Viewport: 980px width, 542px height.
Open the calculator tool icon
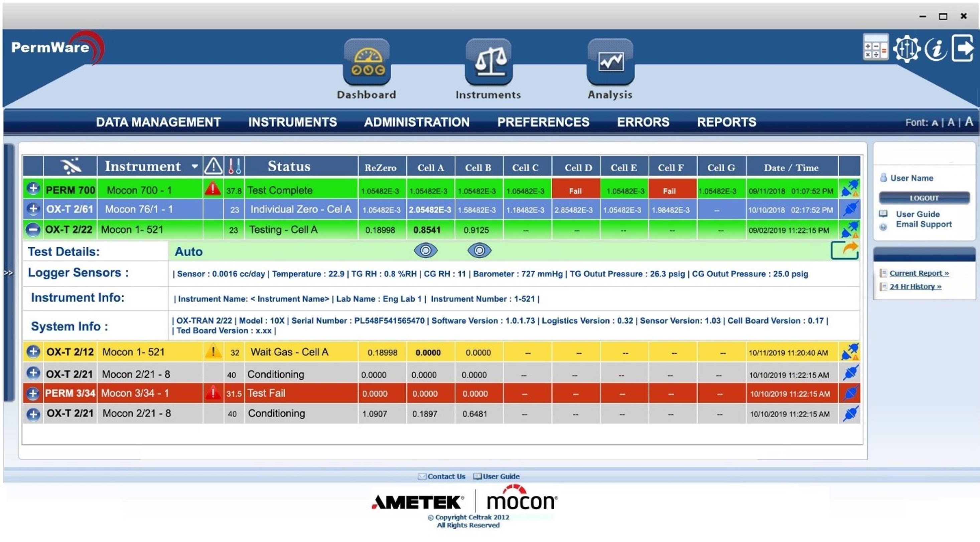[875, 47]
